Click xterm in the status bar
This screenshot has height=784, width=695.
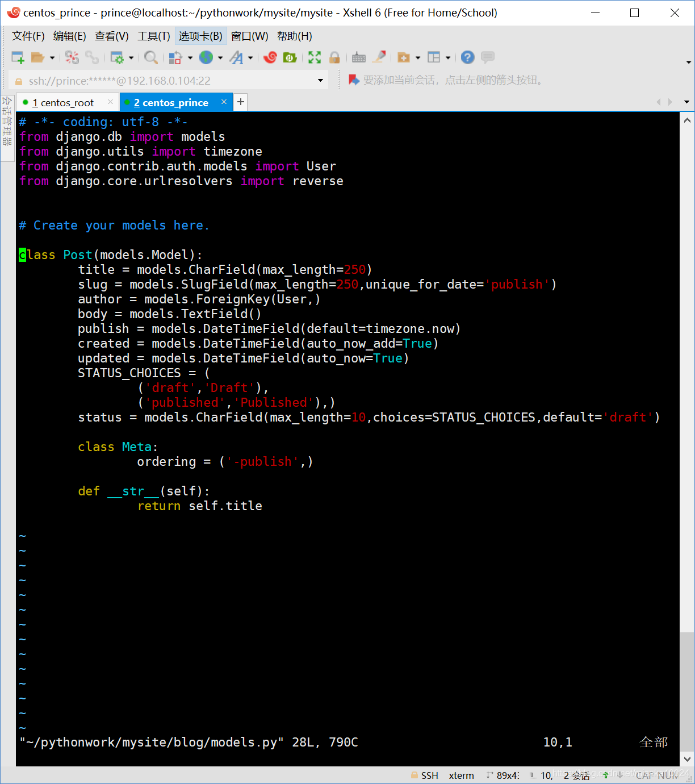[461, 775]
